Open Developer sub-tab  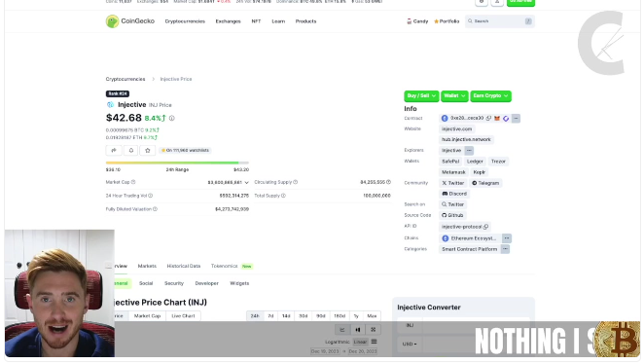pyautogui.click(x=206, y=283)
